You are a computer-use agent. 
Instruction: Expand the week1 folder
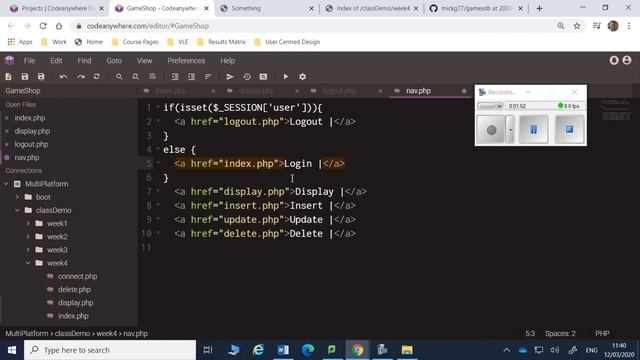[x=28, y=223]
